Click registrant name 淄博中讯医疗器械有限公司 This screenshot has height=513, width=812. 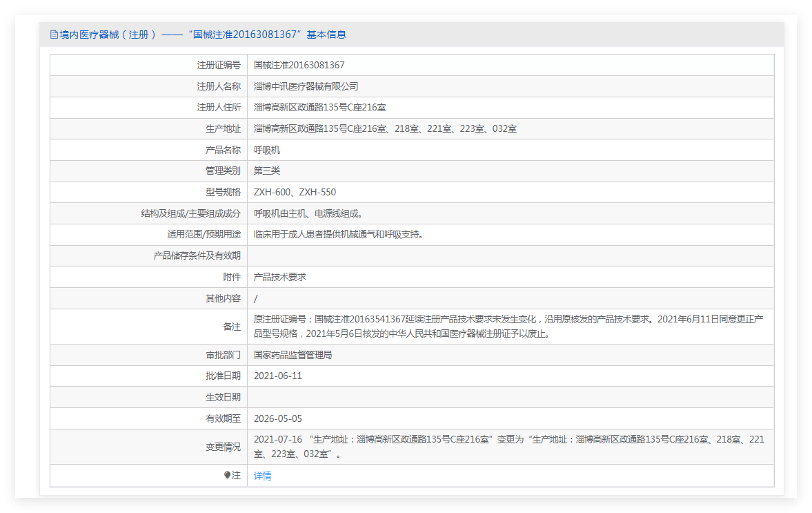306,86
